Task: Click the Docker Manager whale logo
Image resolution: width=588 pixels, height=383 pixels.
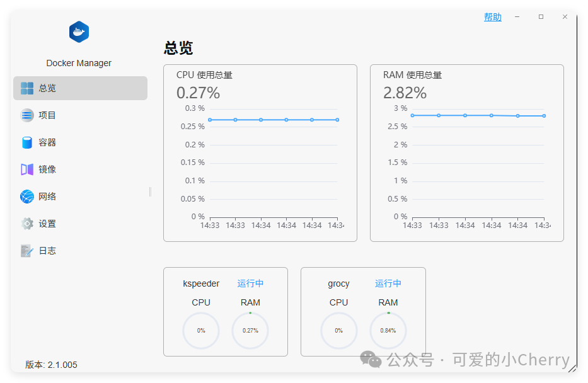Action: (x=79, y=32)
